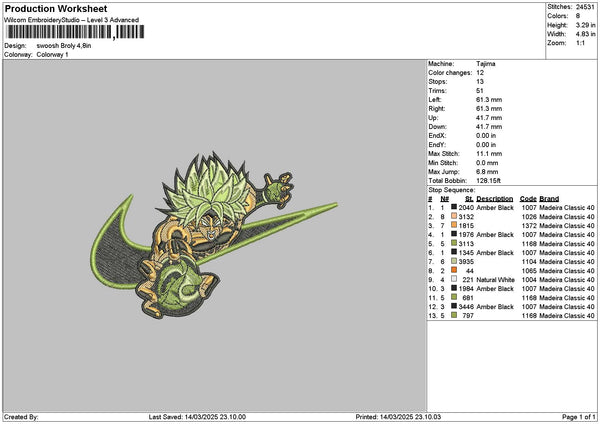The image size is (600, 424).
Task: Click the Max Jump value 6.8 mm
Action: click(487, 172)
